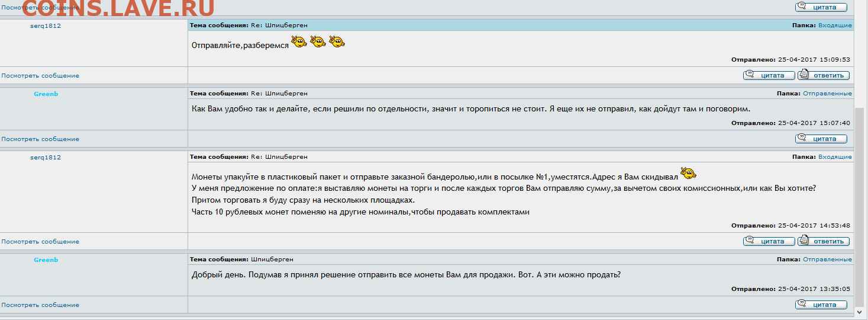Click the timestamp '25-04-2017 13:35:05'
The height and width of the screenshot is (320, 868).
814,289
